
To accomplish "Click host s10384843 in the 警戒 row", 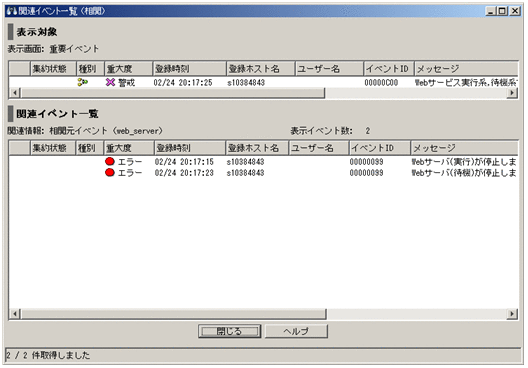I will [x=246, y=82].
